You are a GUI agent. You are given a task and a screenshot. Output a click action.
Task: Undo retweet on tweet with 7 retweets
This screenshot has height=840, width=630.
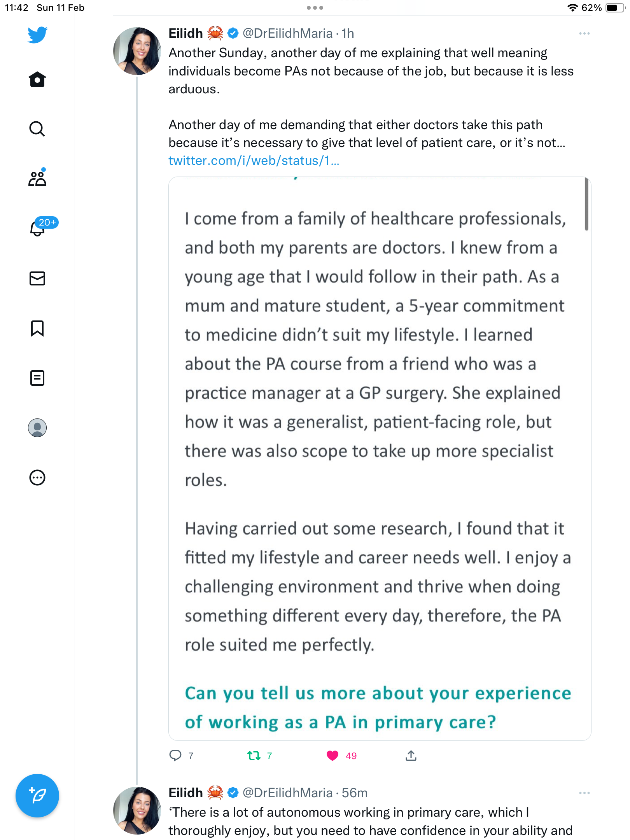click(254, 756)
